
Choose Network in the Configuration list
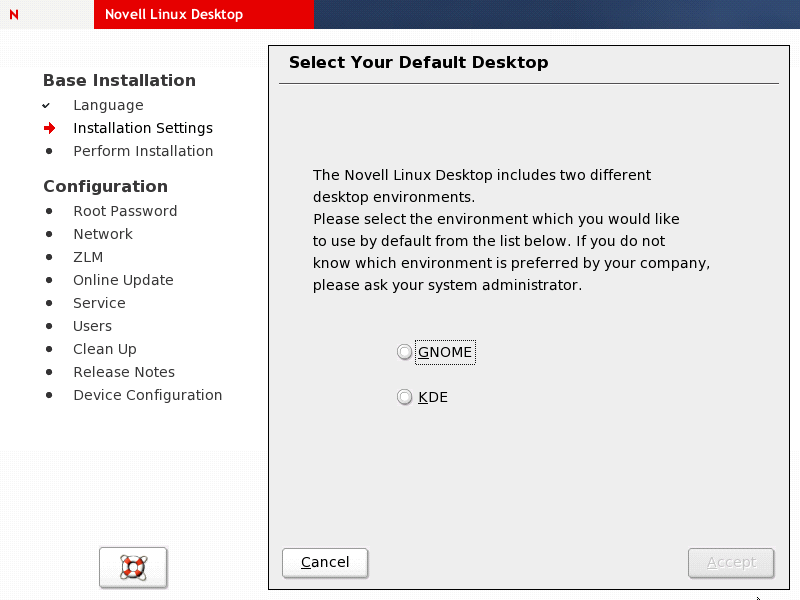pos(103,234)
